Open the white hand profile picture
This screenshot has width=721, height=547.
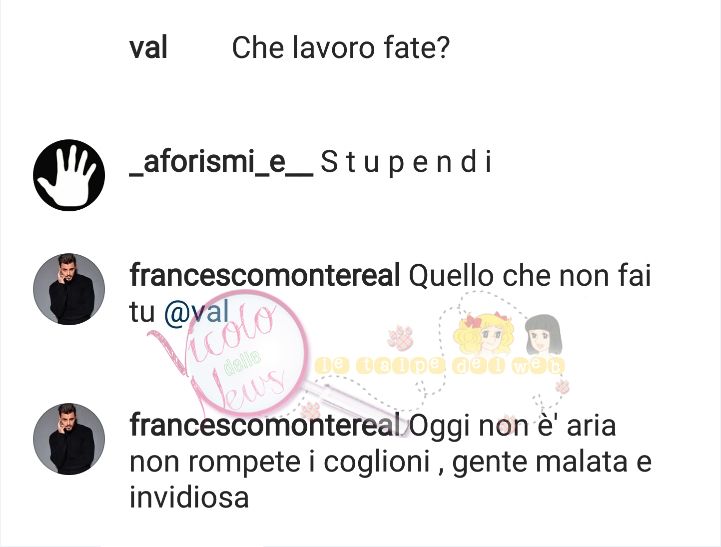tap(69, 175)
